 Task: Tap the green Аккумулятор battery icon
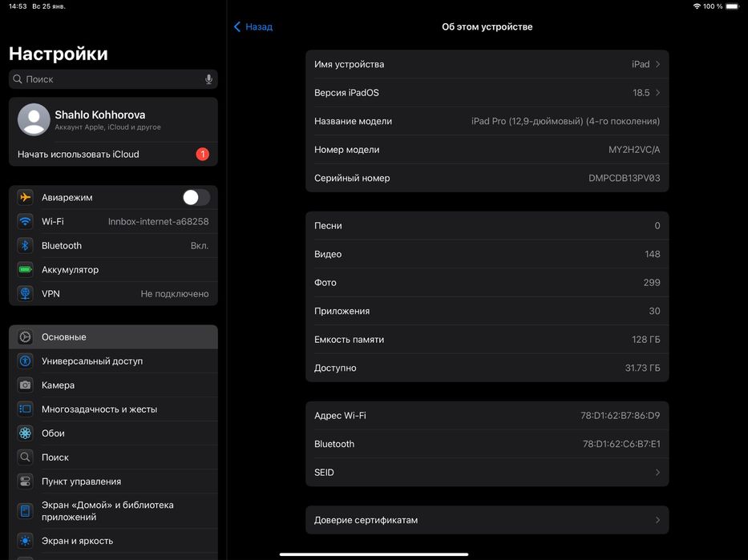[x=26, y=269]
